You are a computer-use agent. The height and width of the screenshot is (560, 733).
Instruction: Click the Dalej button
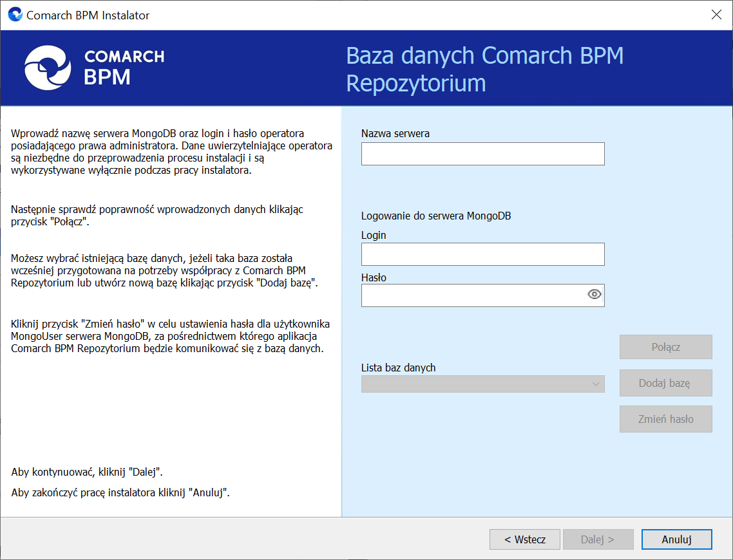tap(598, 539)
